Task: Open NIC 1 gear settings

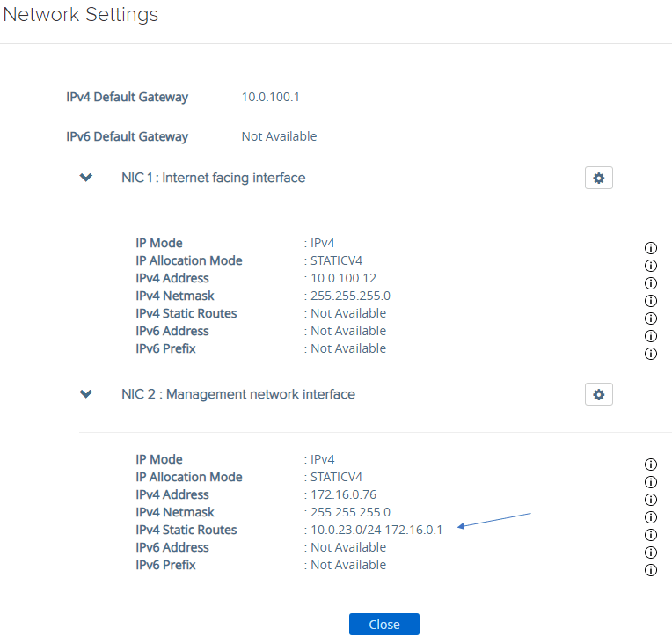Action: [598, 178]
